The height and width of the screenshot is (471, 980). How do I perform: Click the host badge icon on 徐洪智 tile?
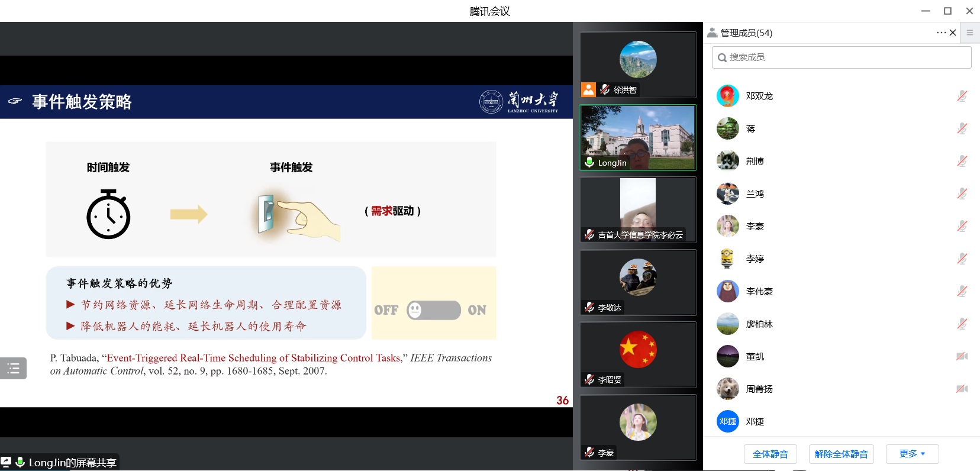(x=588, y=89)
